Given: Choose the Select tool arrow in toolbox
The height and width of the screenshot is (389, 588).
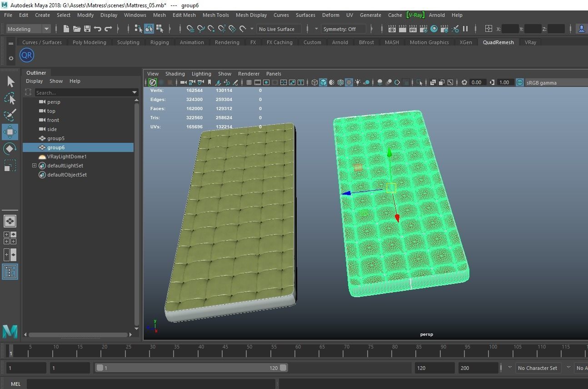Looking at the screenshot, I should coord(10,81).
